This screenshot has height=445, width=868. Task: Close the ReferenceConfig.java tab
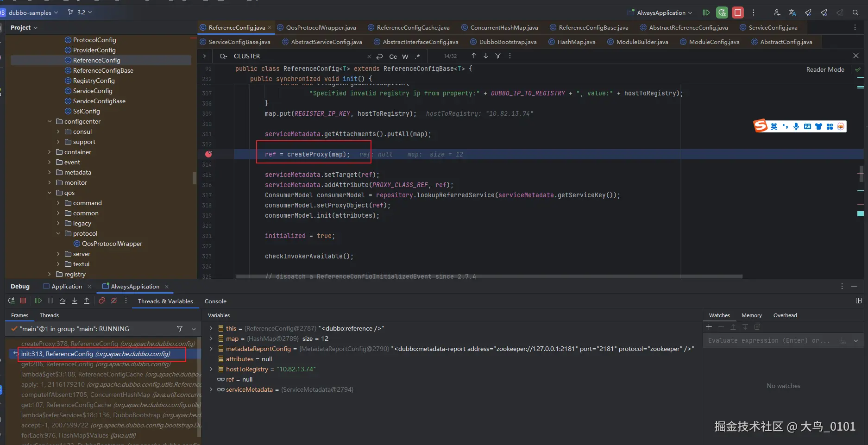pos(270,28)
